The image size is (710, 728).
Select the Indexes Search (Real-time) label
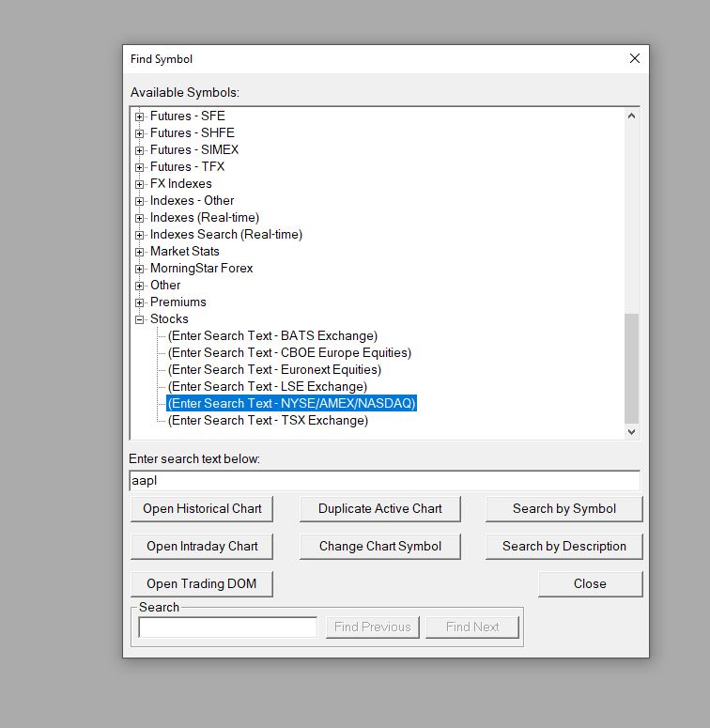pos(226,234)
